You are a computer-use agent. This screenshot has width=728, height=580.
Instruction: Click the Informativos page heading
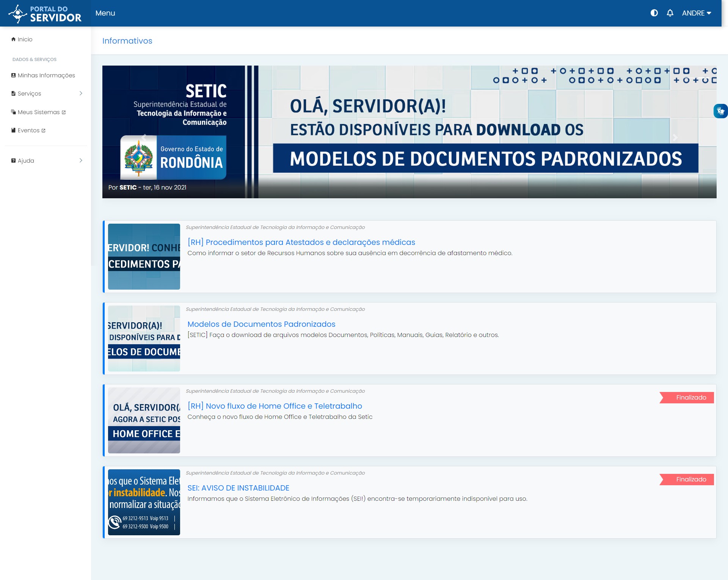pos(127,41)
